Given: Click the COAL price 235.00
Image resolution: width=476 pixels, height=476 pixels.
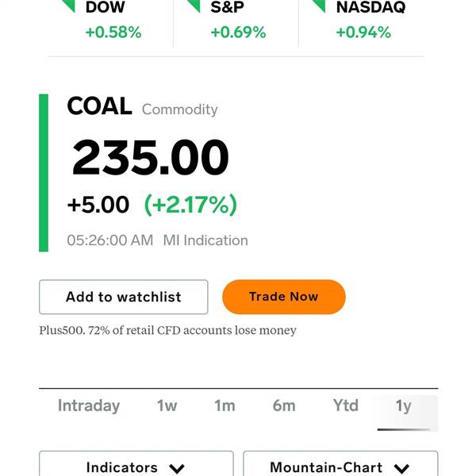Looking at the screenshot, I should pos(150,157).
